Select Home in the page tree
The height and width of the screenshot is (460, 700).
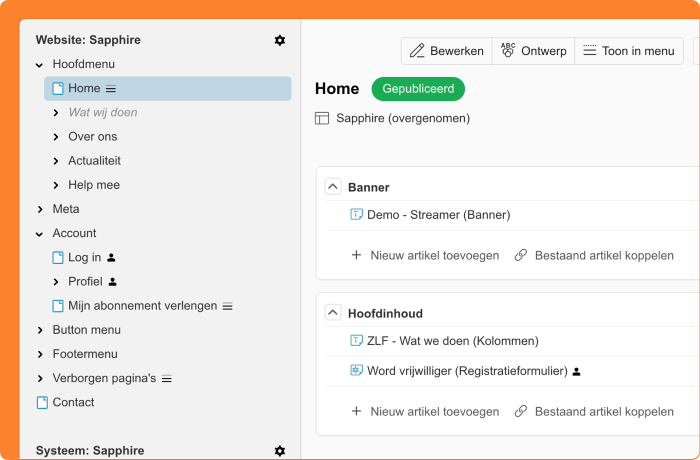click(x=167, y=88)
